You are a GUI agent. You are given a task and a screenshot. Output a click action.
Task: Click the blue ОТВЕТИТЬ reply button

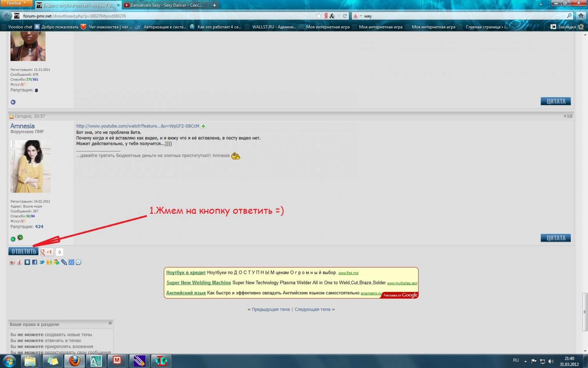coord(24,251)
